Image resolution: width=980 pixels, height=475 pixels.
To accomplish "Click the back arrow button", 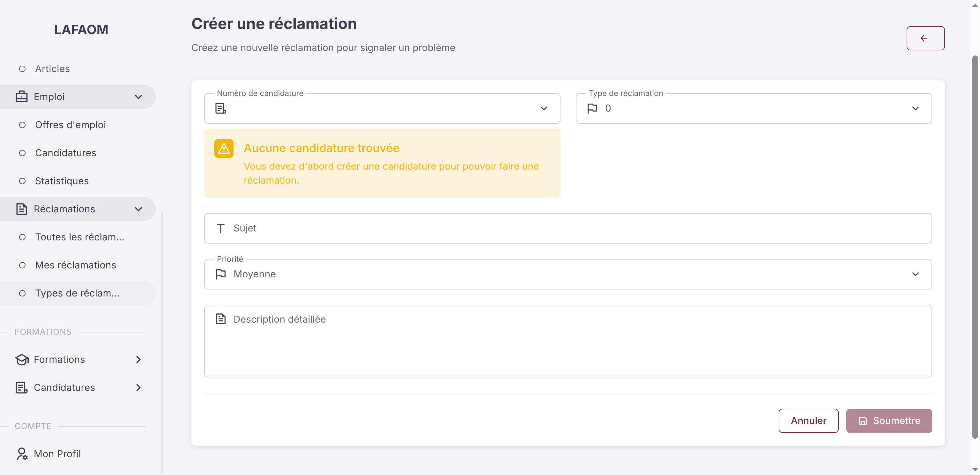I will click(925, 38).
